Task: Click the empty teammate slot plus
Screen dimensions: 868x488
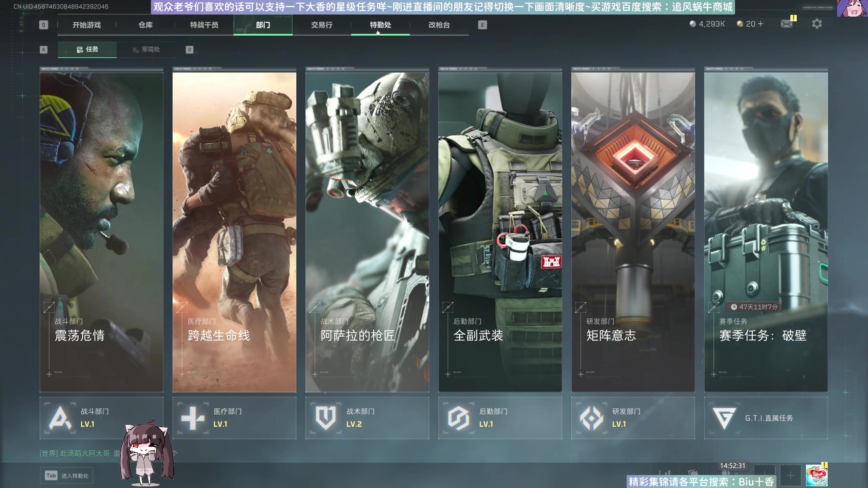Action: [791, 475]
